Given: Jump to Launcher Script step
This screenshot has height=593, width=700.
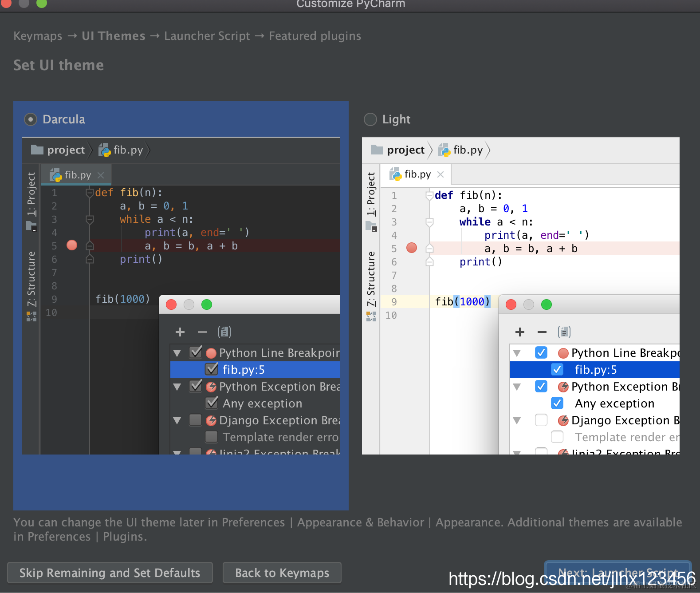Looking at the screenshot, I should [207, 36].
